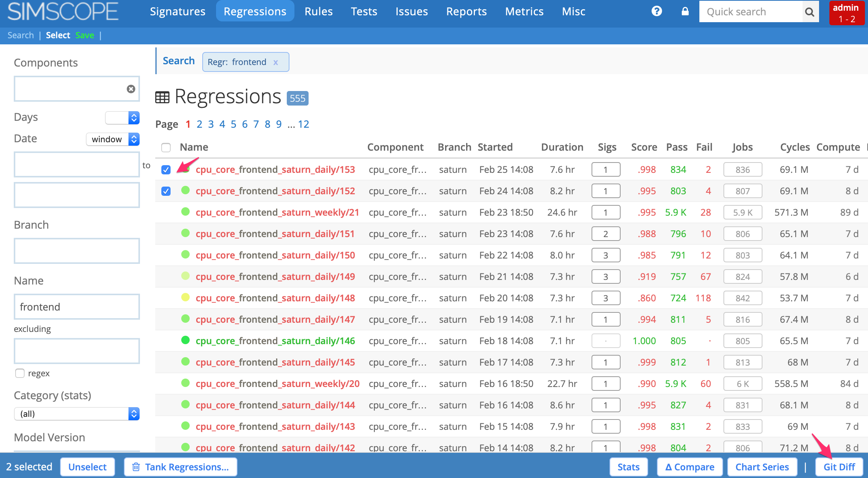The image size is (868, 478).
Task: Enable the select all checkbox
Action: pyautogui.click(x=165, y=147)
